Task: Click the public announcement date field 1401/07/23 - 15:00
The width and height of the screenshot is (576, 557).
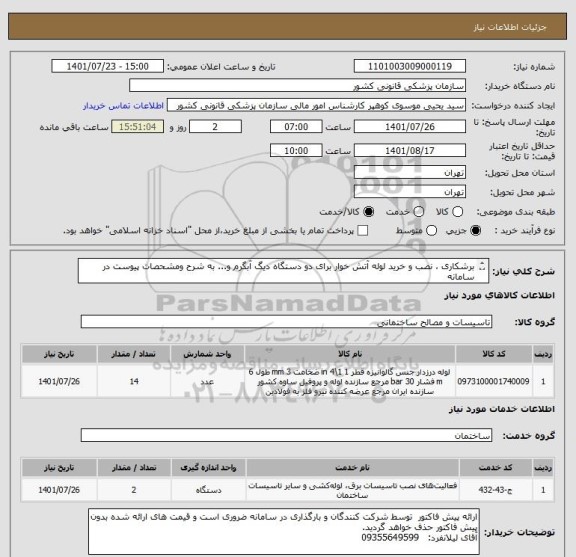Action: pyautogui.click(x=107, y=67)
